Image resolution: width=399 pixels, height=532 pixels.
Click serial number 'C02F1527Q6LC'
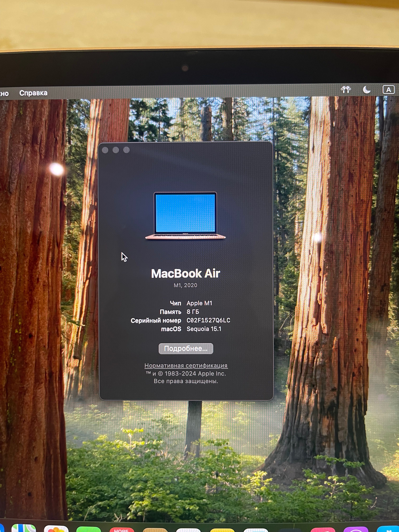[x=208, y=320]
